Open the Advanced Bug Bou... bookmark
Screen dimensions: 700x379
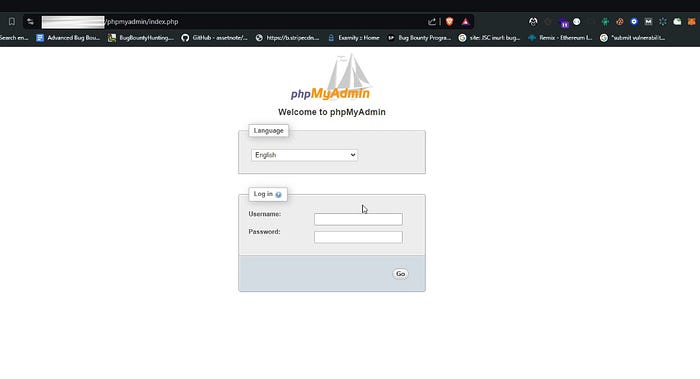pos(68,38)
